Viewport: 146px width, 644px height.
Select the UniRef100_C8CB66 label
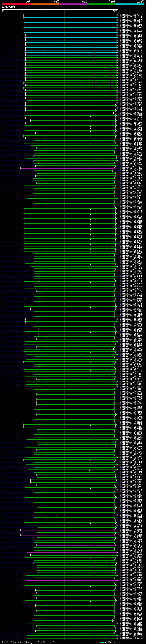coord(131,510)
